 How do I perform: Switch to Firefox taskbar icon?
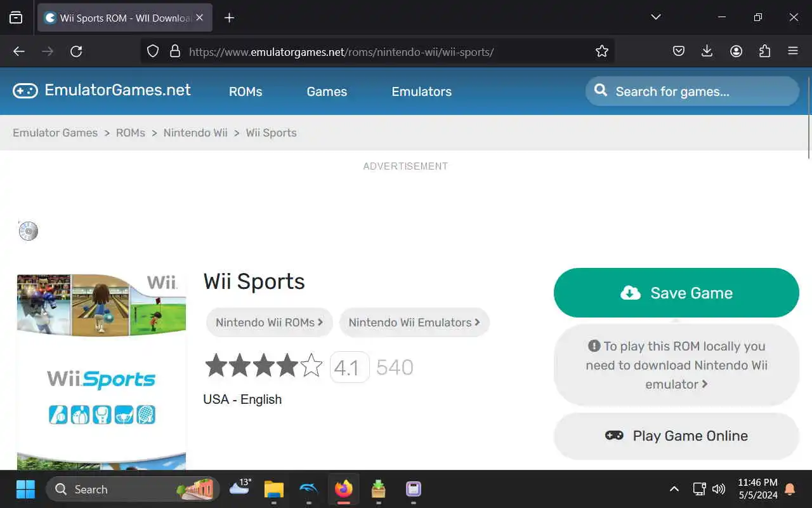tap(344, 489)
